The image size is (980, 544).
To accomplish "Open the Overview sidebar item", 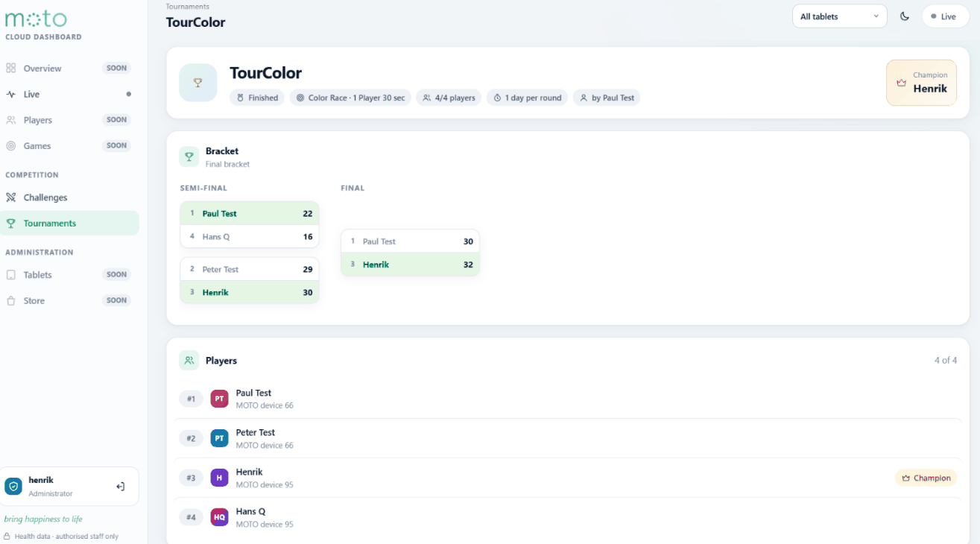I will coord(69,69).
